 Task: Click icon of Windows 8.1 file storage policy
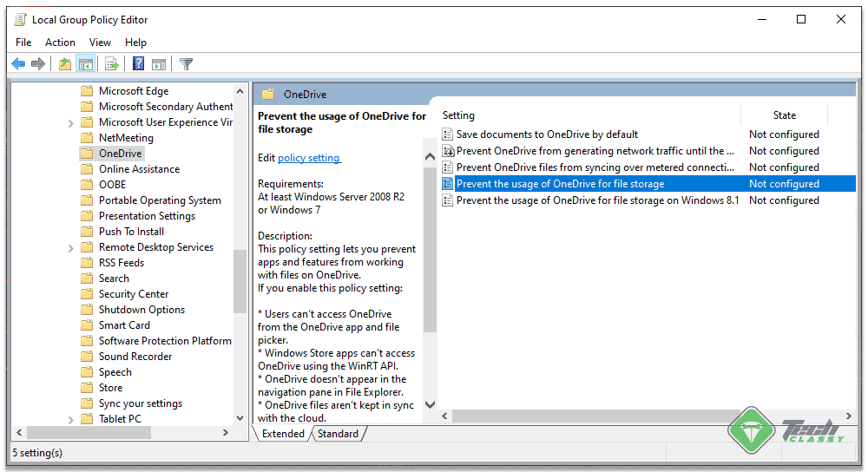(x=448, y=200)
